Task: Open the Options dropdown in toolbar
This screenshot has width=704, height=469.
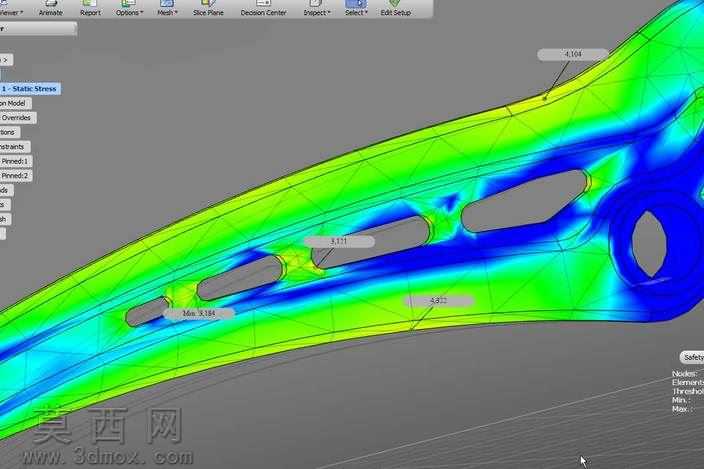Action: pos(129,8)
